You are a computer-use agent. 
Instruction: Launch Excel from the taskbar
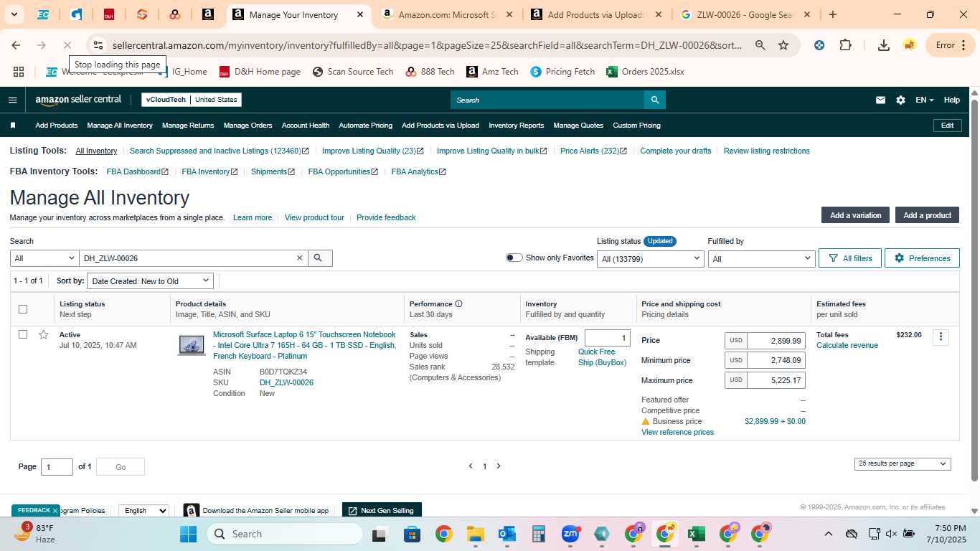tap(695, 534)
